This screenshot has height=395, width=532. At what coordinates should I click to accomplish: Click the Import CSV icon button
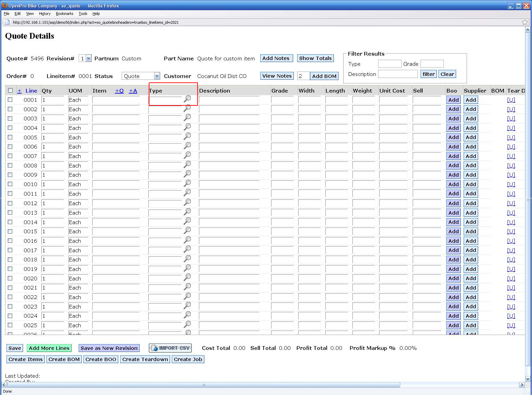[170, 348]
